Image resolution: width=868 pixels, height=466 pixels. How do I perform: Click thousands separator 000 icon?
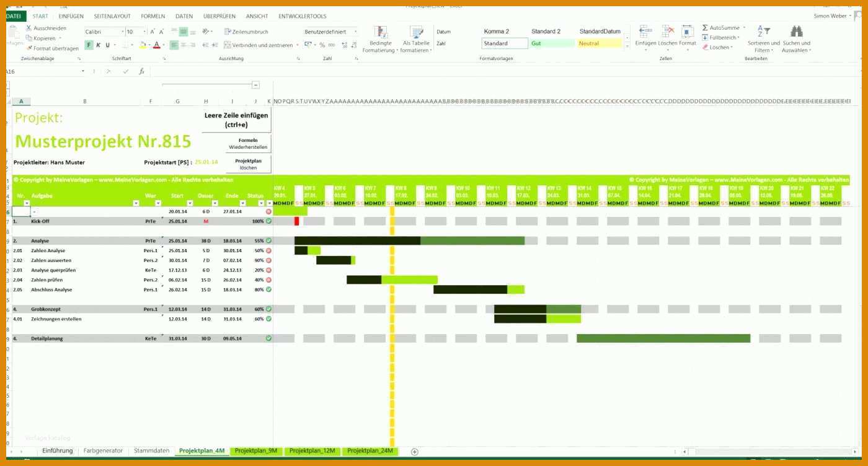click(x=332, y=45)
